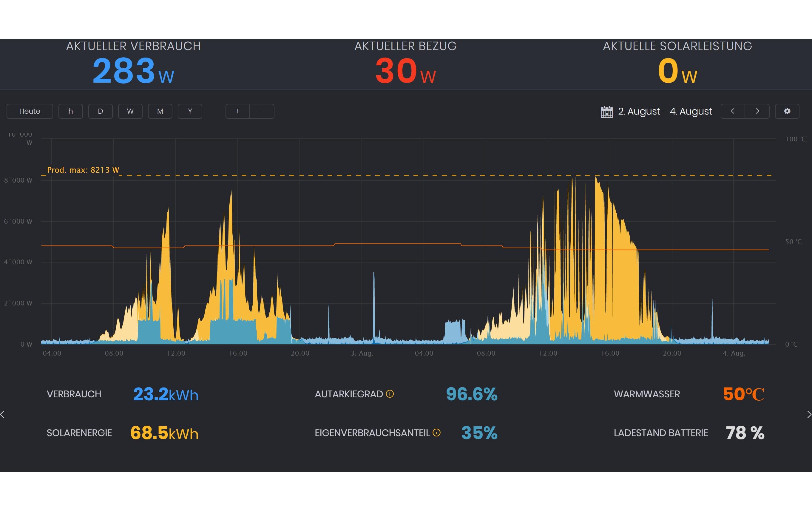Switch to the W weekly view

130,111
